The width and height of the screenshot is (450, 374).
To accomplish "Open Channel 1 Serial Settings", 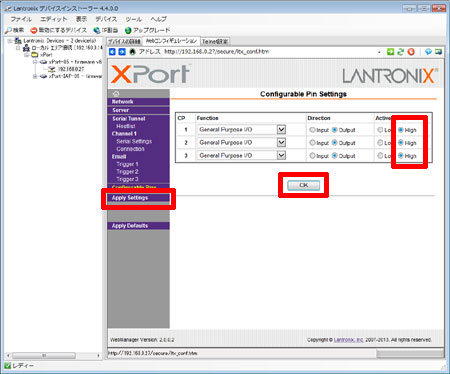I will coord(134,141).
